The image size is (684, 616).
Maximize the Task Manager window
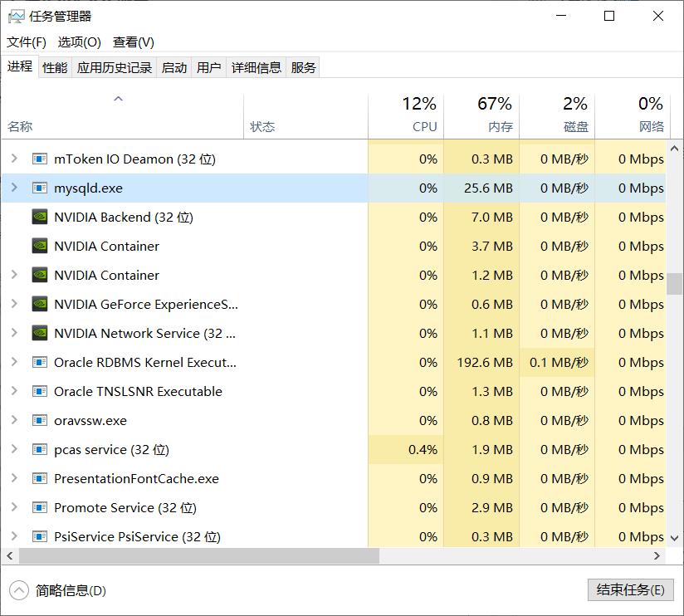pos(609,16)
